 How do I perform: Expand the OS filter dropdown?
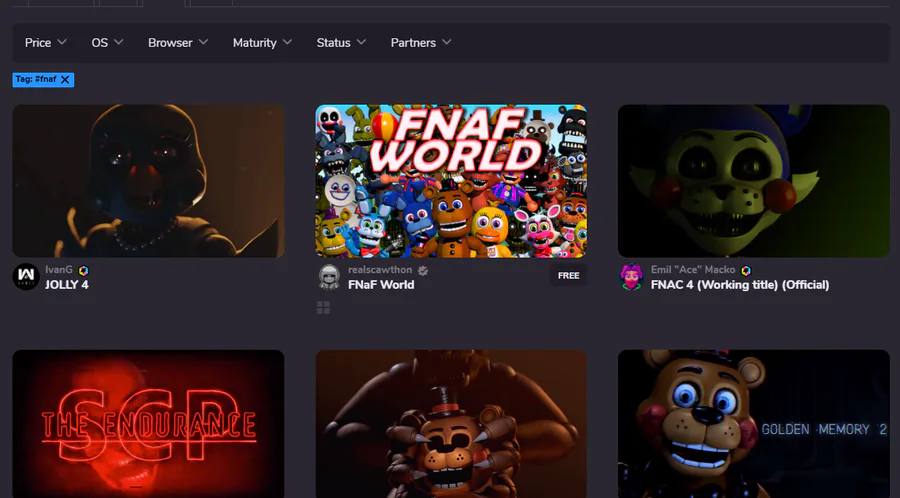(x=107, y=42)
